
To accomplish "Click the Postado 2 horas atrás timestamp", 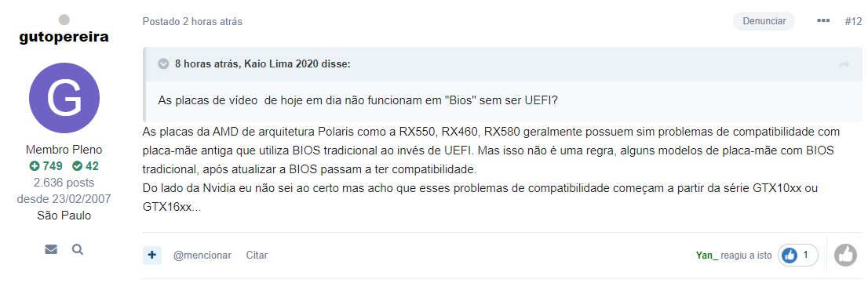I will [x=192, y=21].
